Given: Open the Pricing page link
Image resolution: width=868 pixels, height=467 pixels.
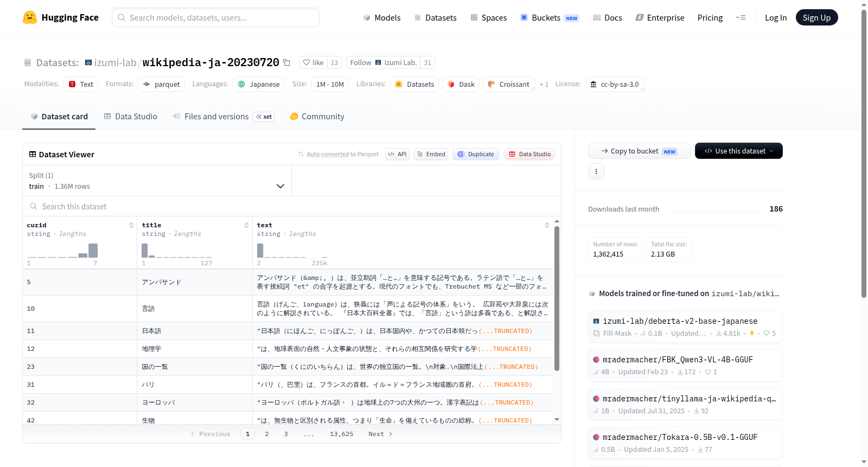Looking at the screenshot, I should click(710, 17).
